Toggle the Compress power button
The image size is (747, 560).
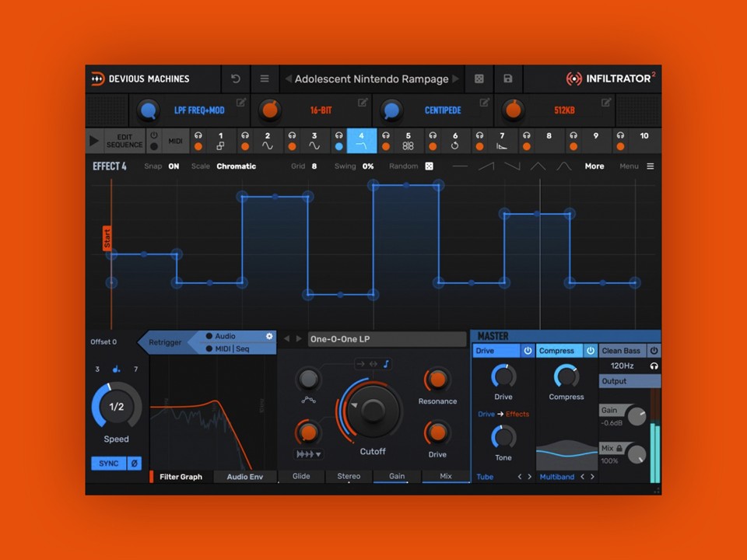coord(591,351)
